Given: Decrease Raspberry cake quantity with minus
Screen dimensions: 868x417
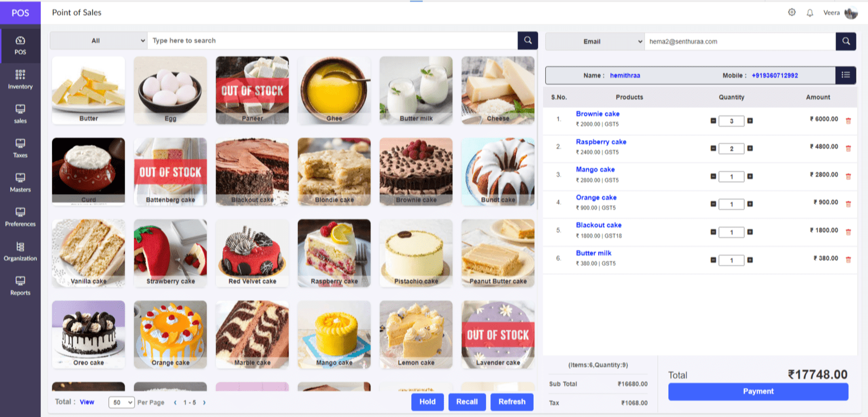Looking at the screenshot, I should pos(713,149).
